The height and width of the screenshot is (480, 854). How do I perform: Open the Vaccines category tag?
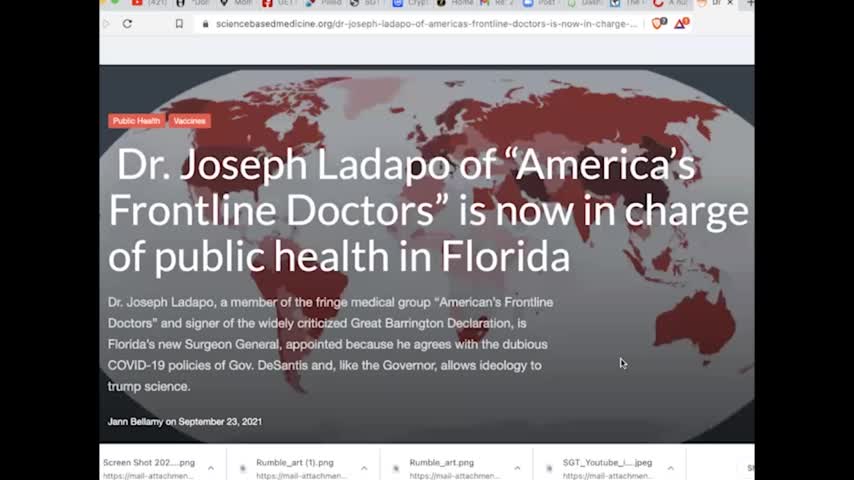pyautogui.click(x=190, y=121)
